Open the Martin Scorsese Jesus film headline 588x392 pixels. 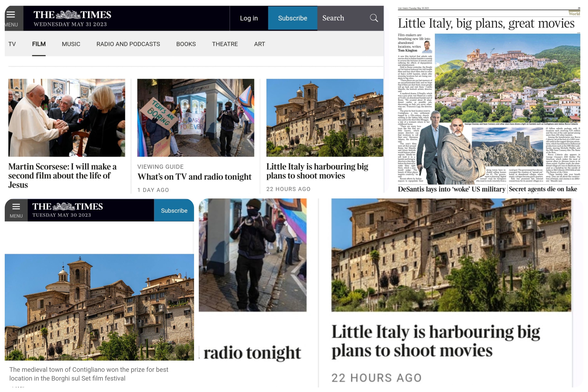[x=63, y=175]
